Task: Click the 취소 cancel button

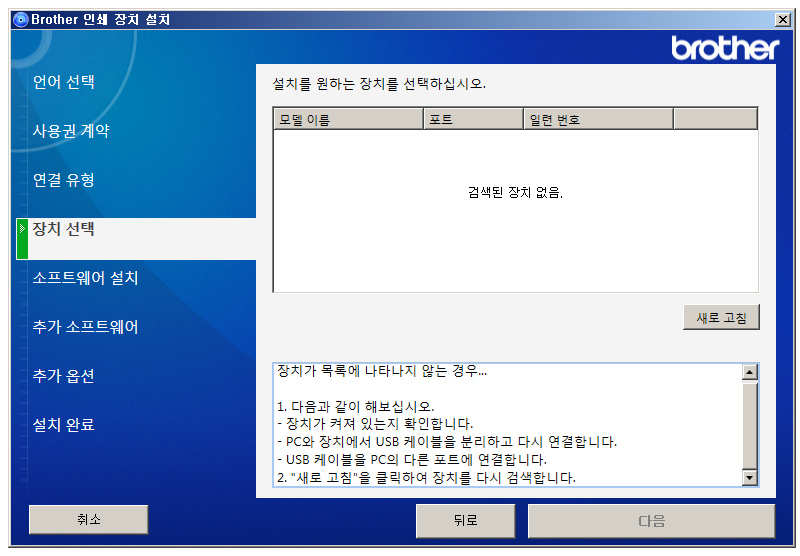Action: coord(89,520)
